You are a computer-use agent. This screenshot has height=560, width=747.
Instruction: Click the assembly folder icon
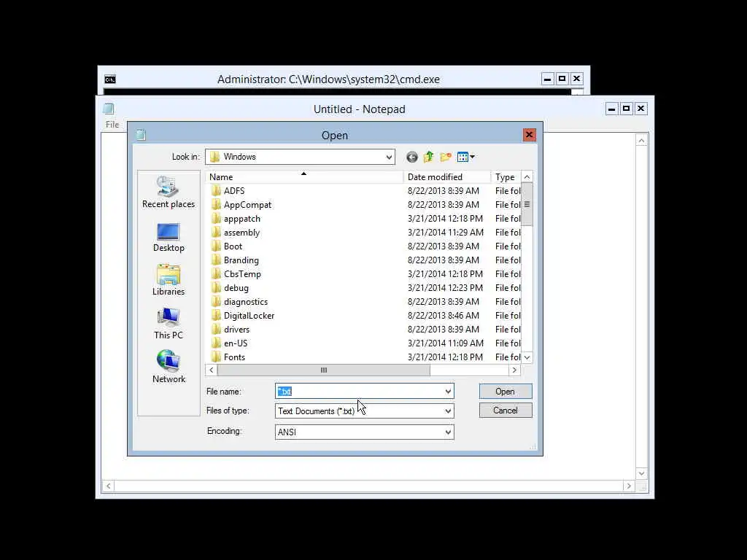pos(216,232)
